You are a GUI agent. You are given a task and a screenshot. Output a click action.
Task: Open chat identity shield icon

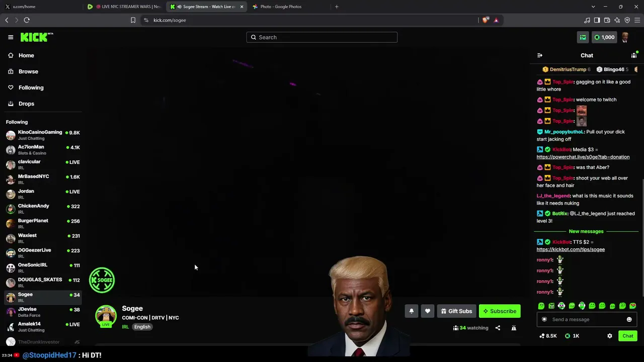(544, 319)
